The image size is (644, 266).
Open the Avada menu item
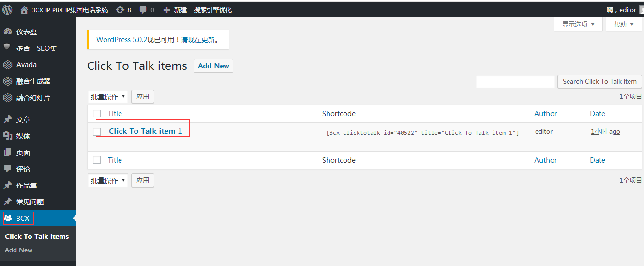pos(38,65)
